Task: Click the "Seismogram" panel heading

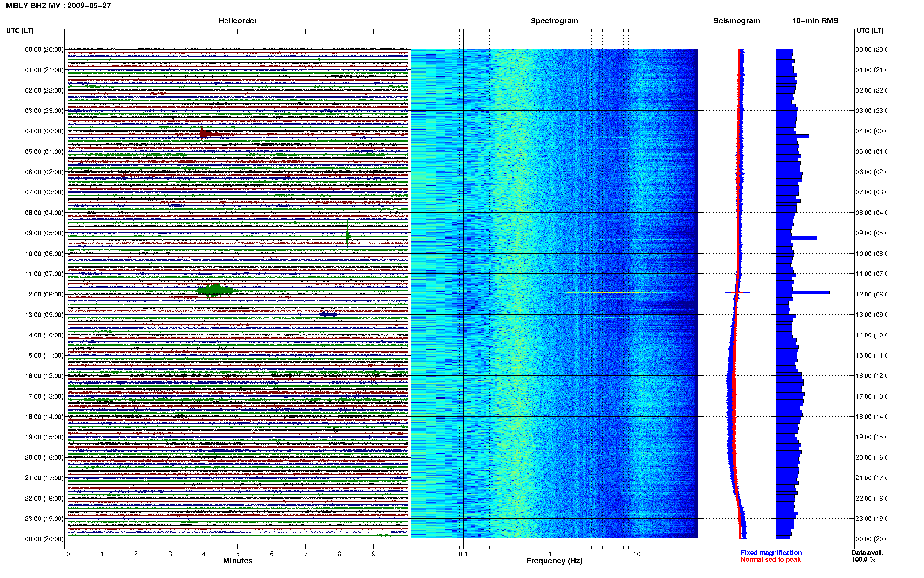Action: 737,21
